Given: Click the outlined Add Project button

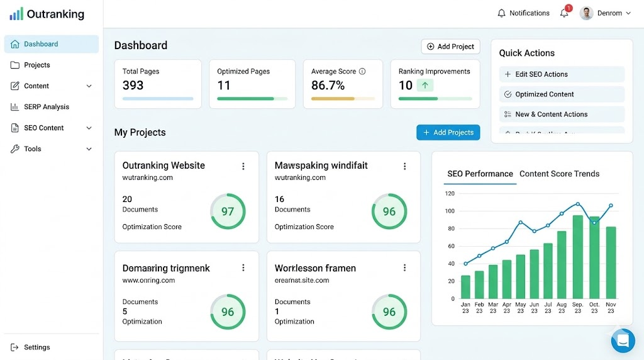Looking at the screenshot, I should pyautogui.click(x=450, y=47).
